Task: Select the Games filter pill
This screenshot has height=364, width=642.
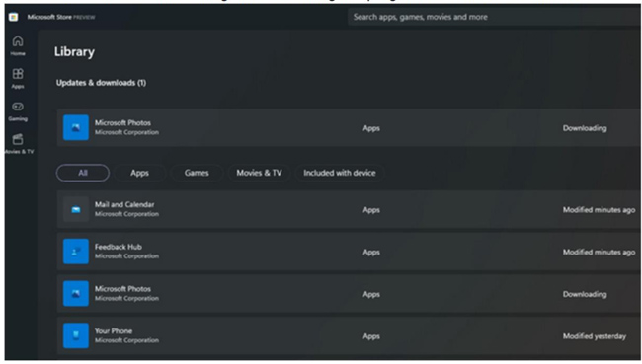Action: coord(197,173)
